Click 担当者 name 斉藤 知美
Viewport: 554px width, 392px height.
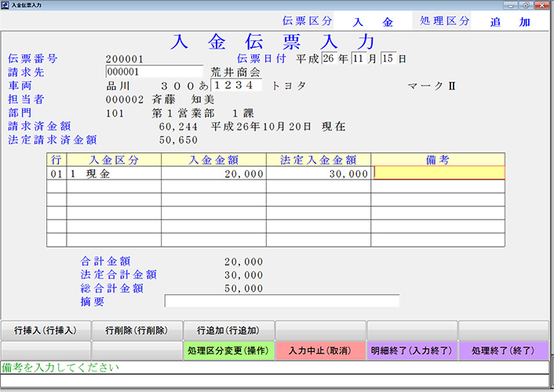183,100
